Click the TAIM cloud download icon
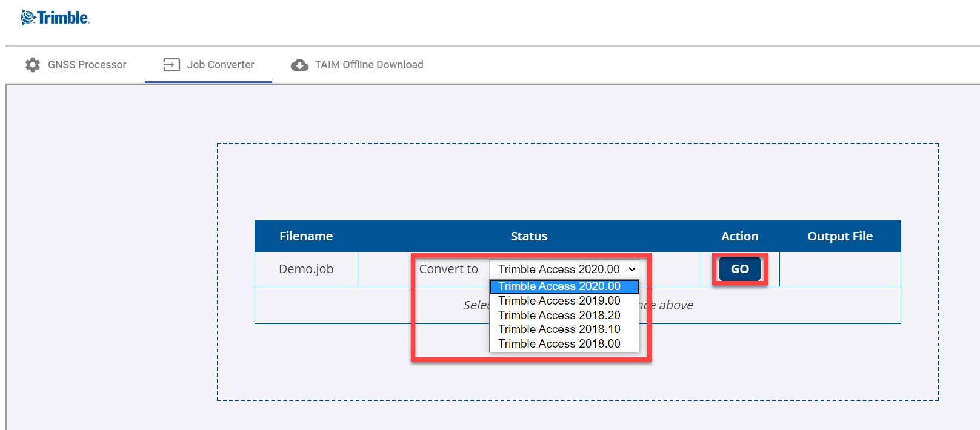Image resolution: width=980 pixels, height=430 pixels. tap(299, 65)
